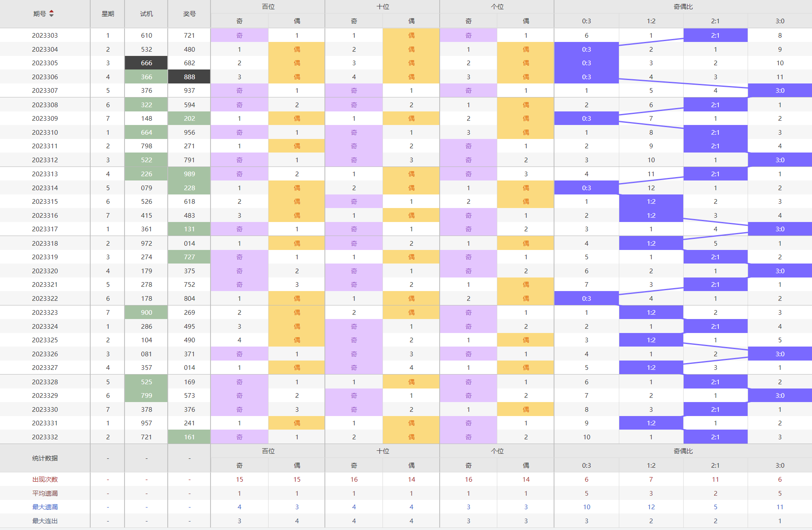Click the dark-highlighted trial number 666
The width and height of the screenshot is (812, 530).
[x=146, y=63]
